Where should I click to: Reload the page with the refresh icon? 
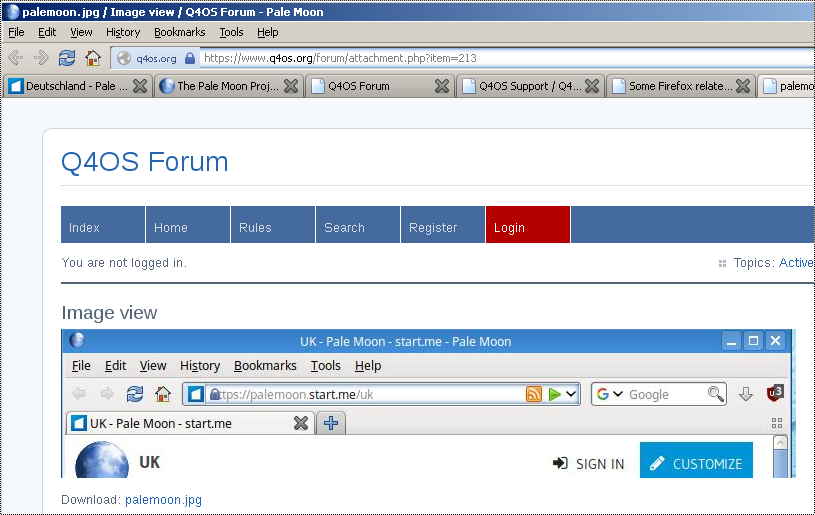(x=67, y=58)
